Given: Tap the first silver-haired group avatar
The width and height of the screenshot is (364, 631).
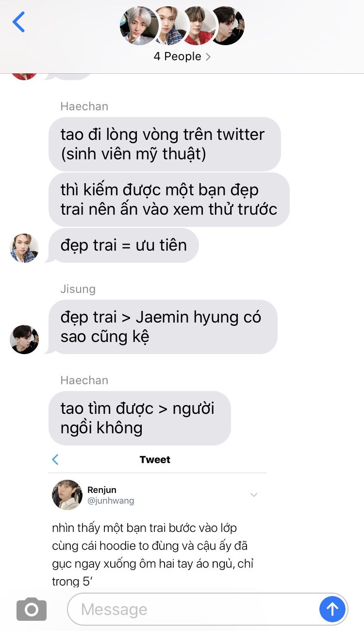Looking at the screenshot, I should pyautogui.click(x=139, y=26).
